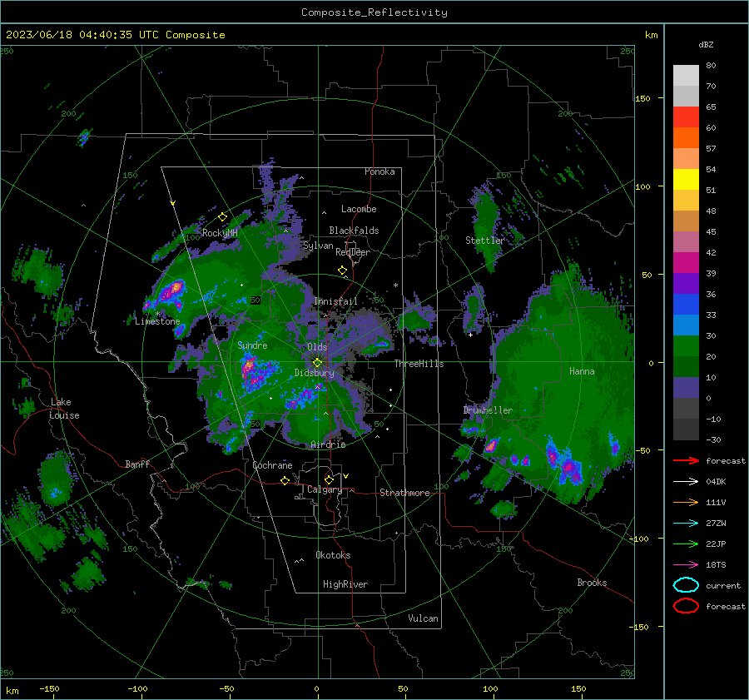The height and width of the screenshot is (700, 749).
Task: Click the RedDeer city label
Action: [353, 252]
